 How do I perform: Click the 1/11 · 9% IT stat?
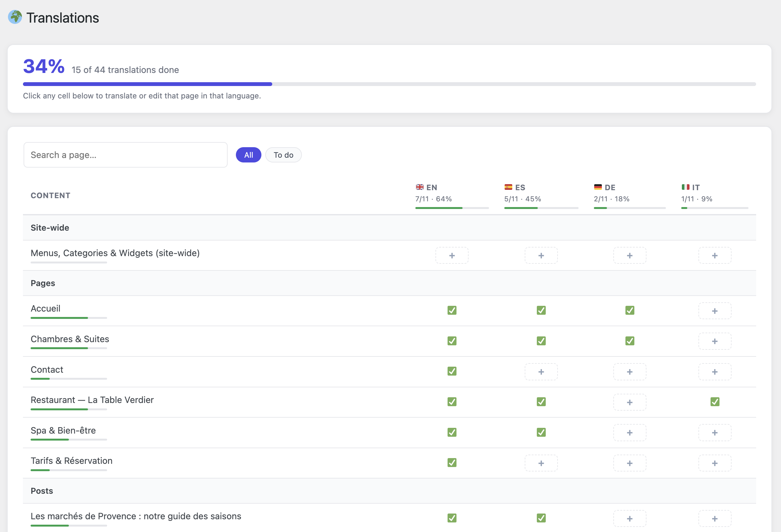click(x=697, y=199)
